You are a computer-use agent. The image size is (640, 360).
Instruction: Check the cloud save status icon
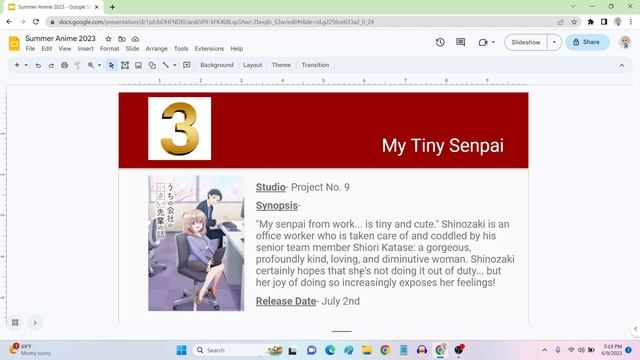pos(135,39)
